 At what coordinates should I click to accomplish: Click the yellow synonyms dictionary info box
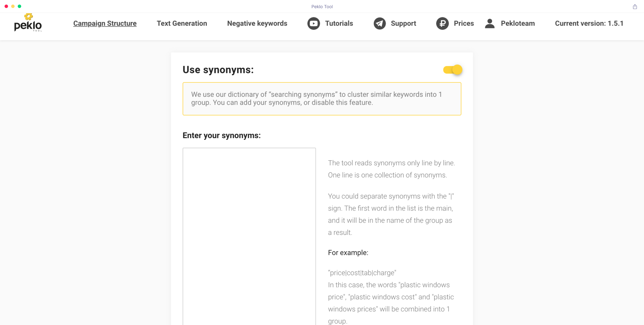(322, 99)
